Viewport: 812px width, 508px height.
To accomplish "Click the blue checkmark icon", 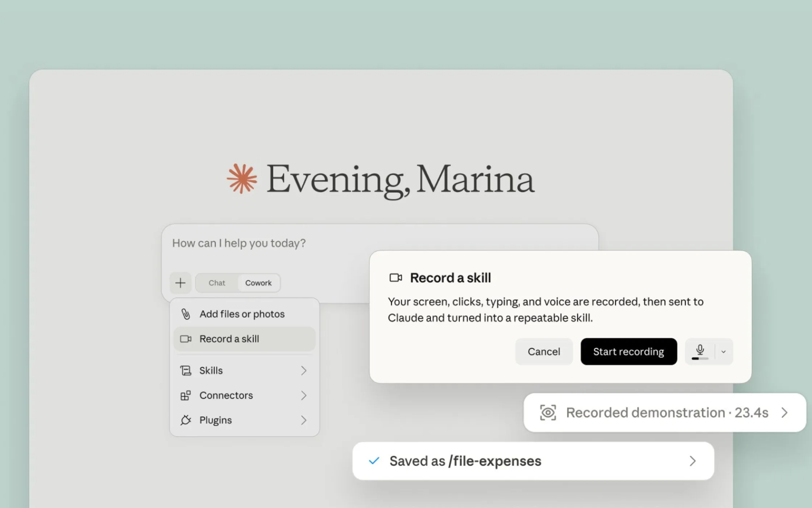I will (374, 461).
